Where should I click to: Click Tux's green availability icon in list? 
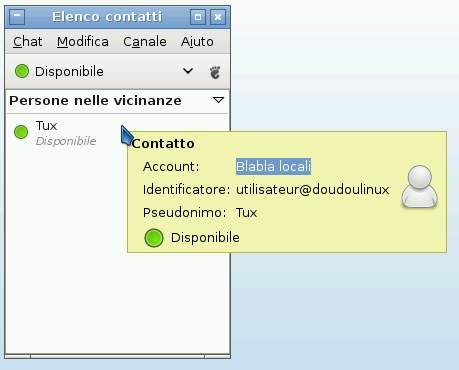point(21,132)
